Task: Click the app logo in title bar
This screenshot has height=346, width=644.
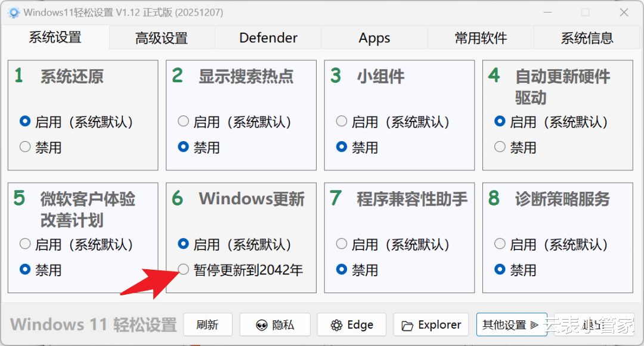Action: [x=14, y=13]
